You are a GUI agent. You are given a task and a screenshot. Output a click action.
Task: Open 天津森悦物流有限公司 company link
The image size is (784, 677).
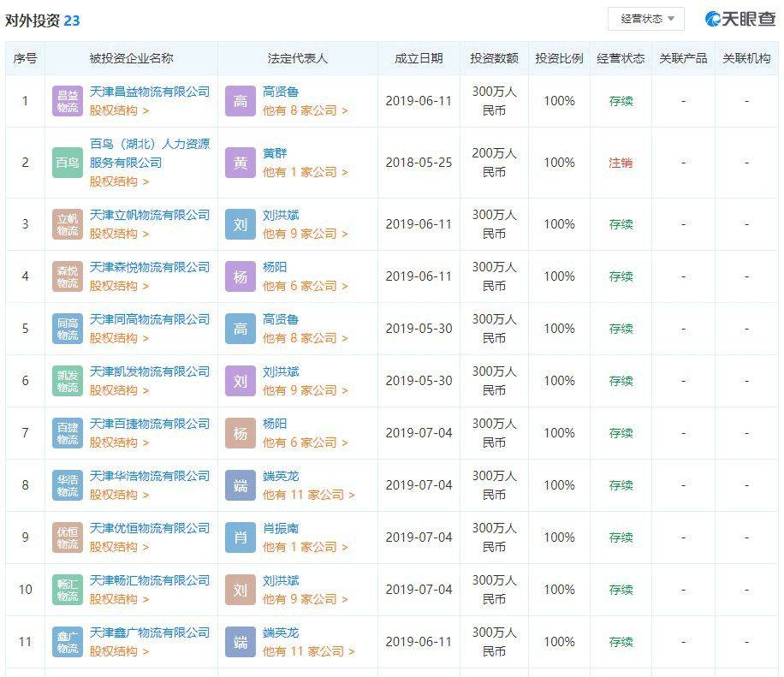[150, 268]
